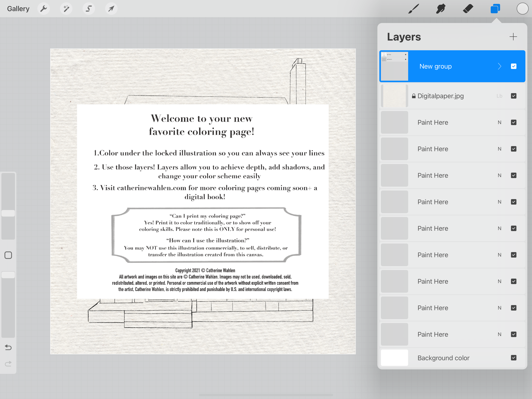Close Layers panel via layers icon
The height and width of the screenshot is (399, 532).
495,9
